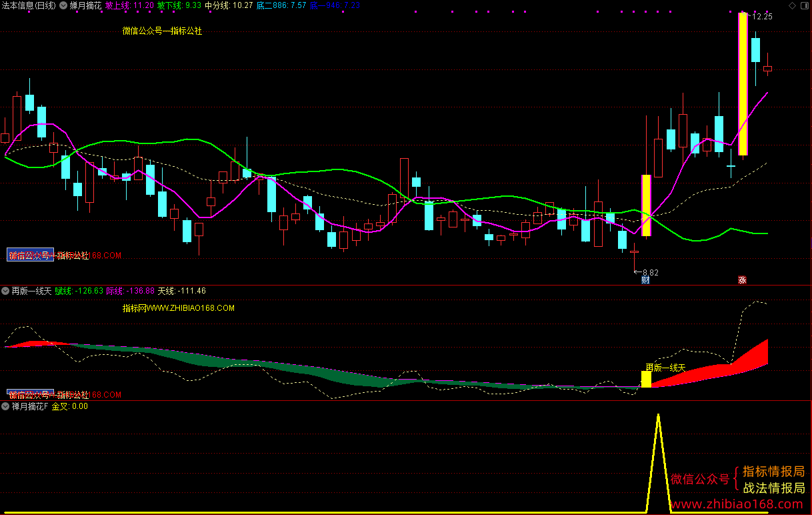
Task: Open the main chart indicator dropdown arrow
Action: coord(63,5)
